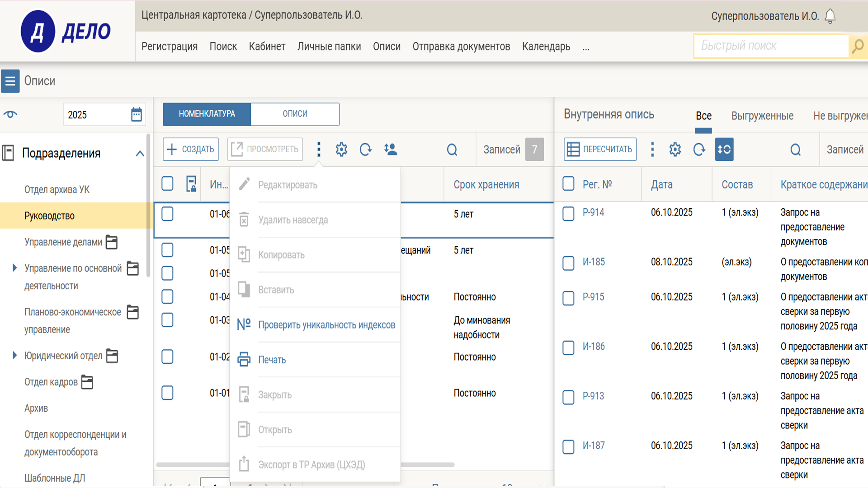Viewport: 868px width, 488px height.
Task: Open search in Внутренняя опись toolbar
Action: pos(795,150)
